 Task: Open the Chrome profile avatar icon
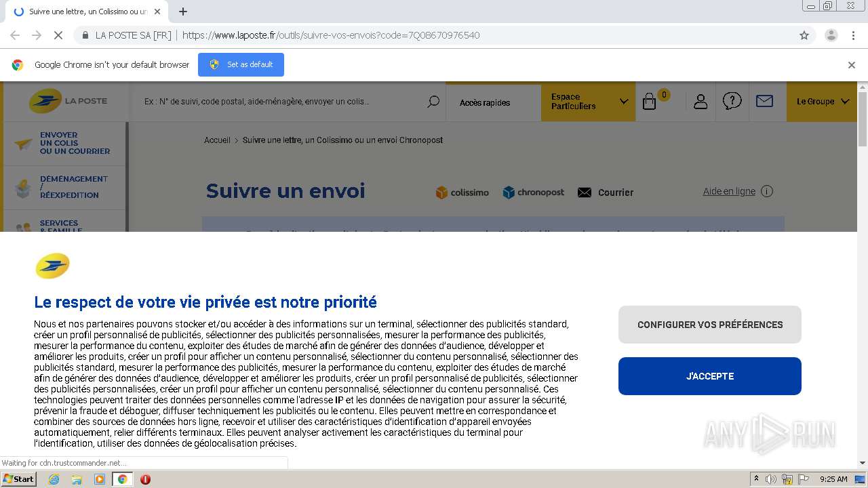click(x=831, y=35)
